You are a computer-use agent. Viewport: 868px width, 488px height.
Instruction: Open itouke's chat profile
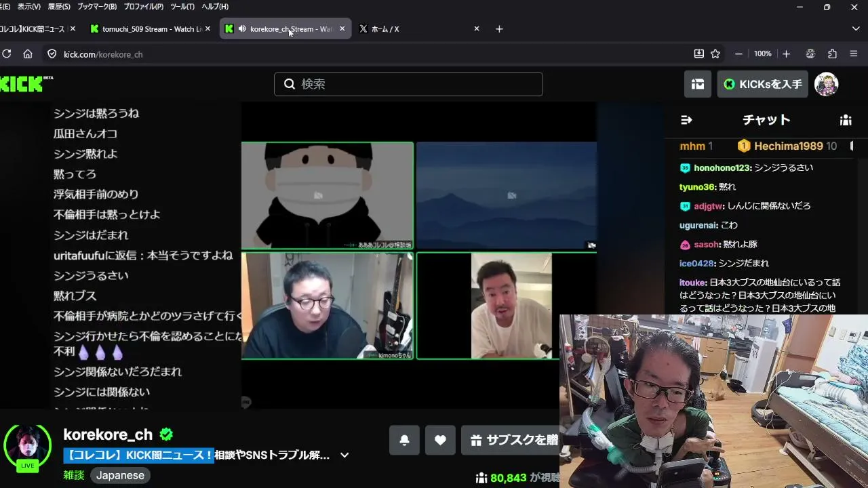[693, 282]
